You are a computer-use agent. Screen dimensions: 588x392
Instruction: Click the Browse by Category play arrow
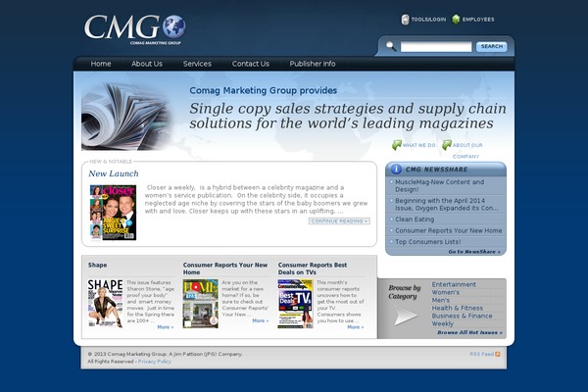(x=406, y=316)
